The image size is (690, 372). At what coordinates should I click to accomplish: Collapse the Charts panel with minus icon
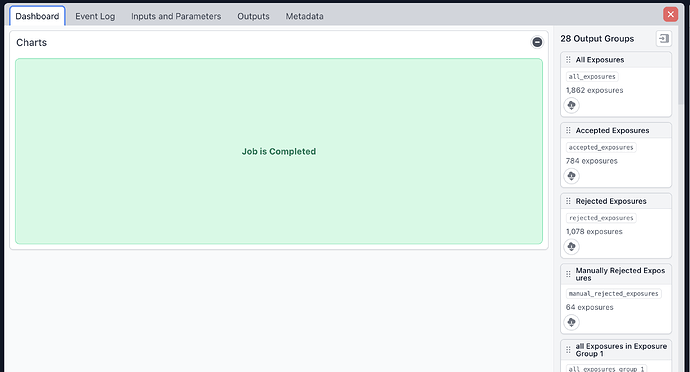pyautogui.click(x=537, y=42)
